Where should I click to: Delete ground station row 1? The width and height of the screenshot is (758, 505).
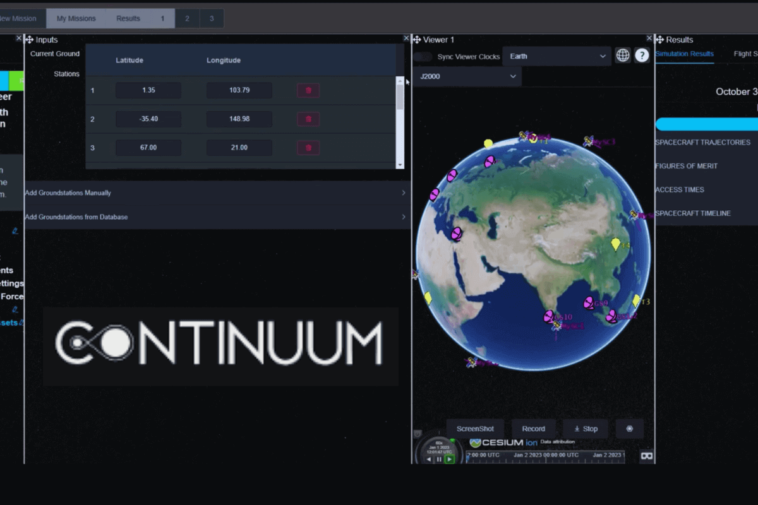[x=308, y=91]
